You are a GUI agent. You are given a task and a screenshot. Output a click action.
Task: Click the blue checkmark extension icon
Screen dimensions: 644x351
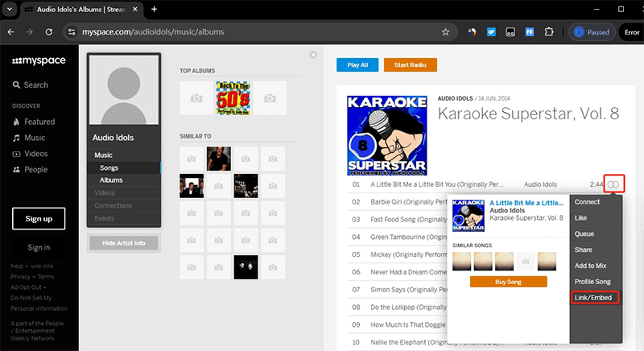(x=491, y=32)
